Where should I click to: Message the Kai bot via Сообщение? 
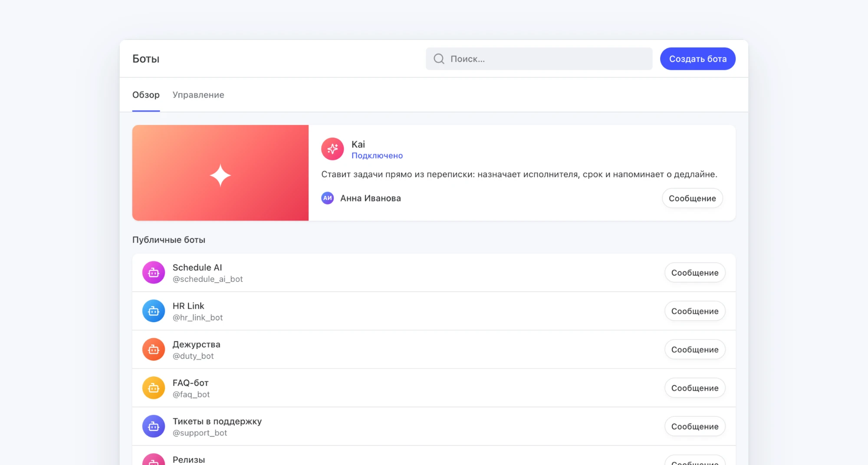[x=692, y=198]
